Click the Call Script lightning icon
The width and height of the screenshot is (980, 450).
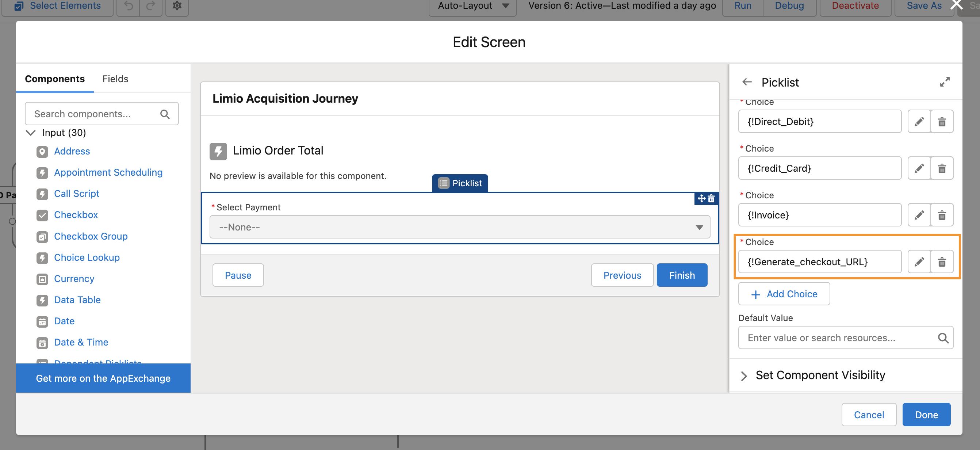tap(42, 194)
